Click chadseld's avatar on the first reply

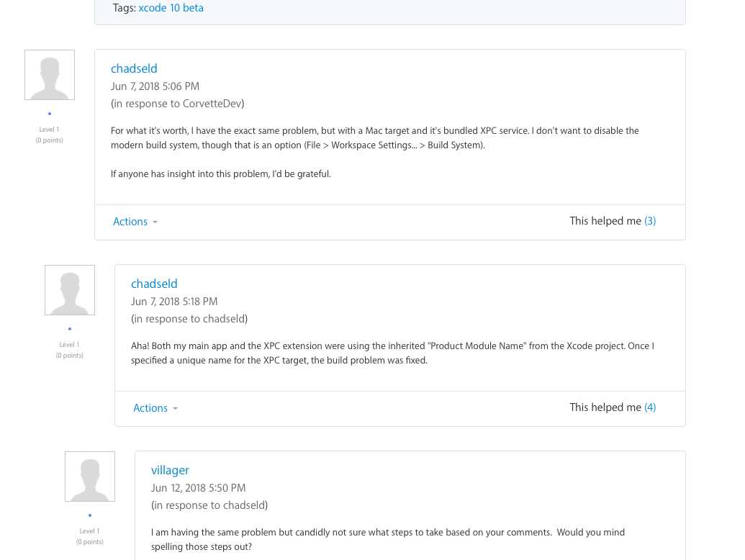[x=50, y=75]
